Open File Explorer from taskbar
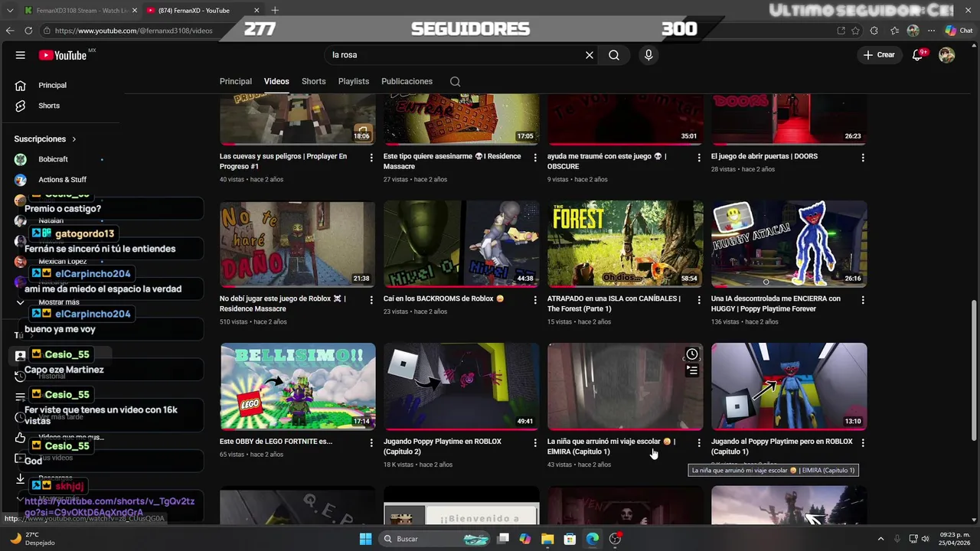The height and width of the screenshot is (551, 980). (547, 539)
